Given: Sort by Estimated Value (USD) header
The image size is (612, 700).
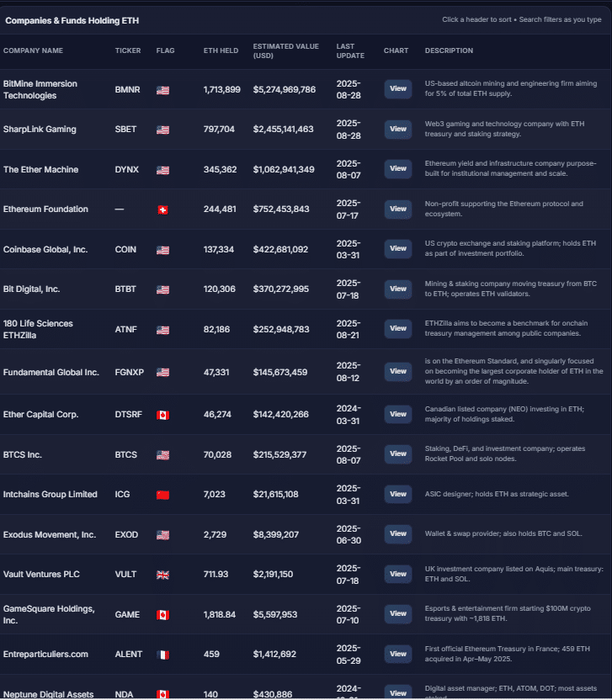Looking at the screenshot, I should click(285, 50).
